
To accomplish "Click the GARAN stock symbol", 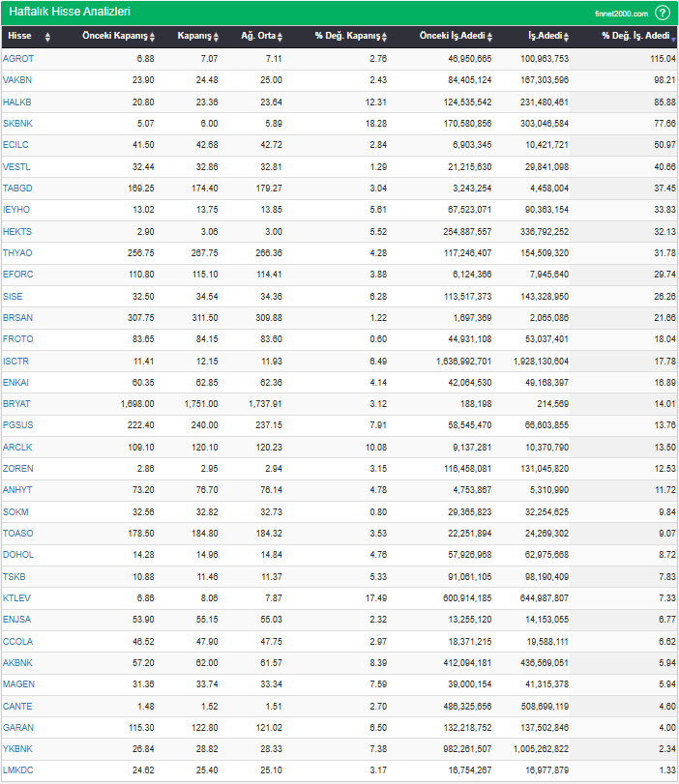I will point(18,727).
